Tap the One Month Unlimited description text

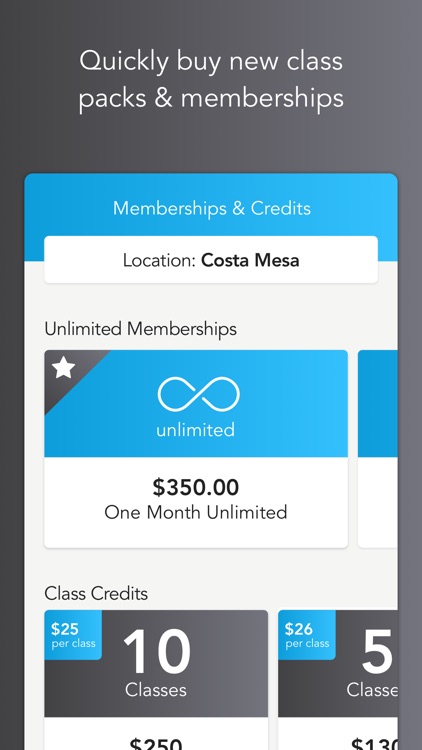click(196, 512)
